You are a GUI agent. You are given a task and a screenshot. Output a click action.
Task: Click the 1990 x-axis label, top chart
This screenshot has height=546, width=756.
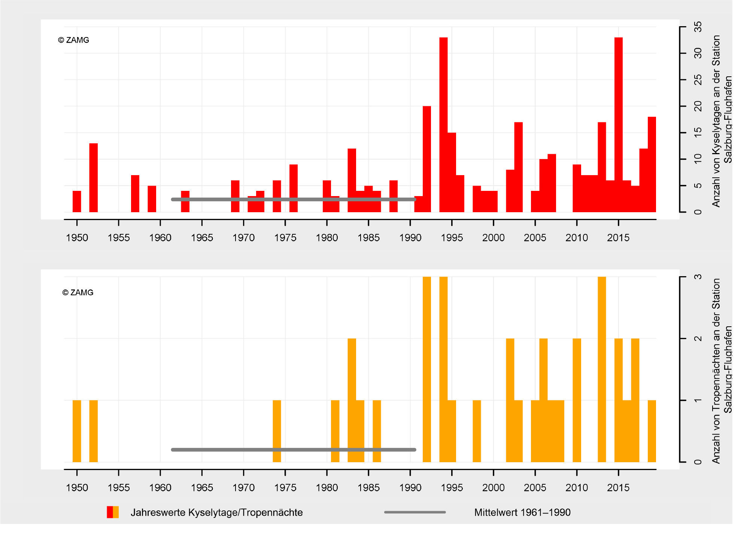(x=410, y=238)
